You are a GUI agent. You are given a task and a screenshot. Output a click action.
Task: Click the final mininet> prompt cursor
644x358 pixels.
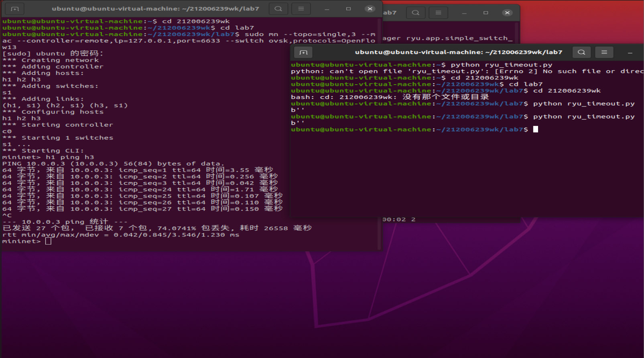click(x=48, y=241)
